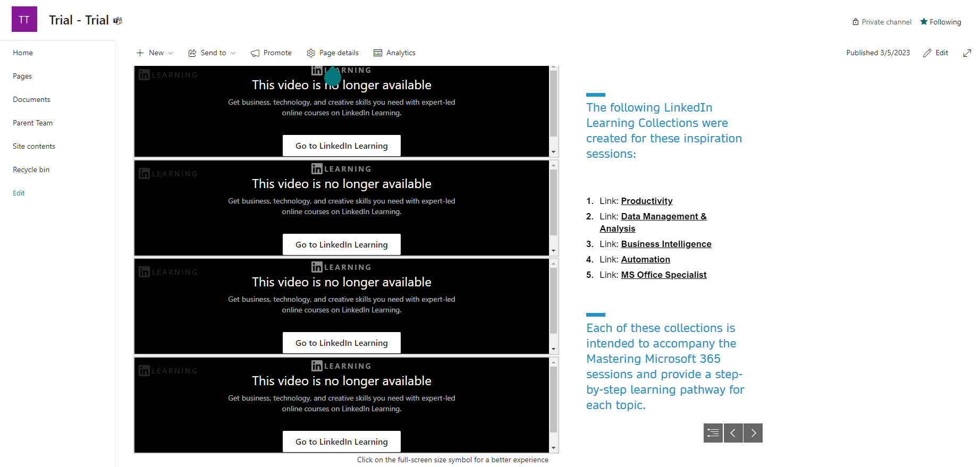980x467 pixels.
Task: Expand page to full-screen view
Action: coord(967,53)
